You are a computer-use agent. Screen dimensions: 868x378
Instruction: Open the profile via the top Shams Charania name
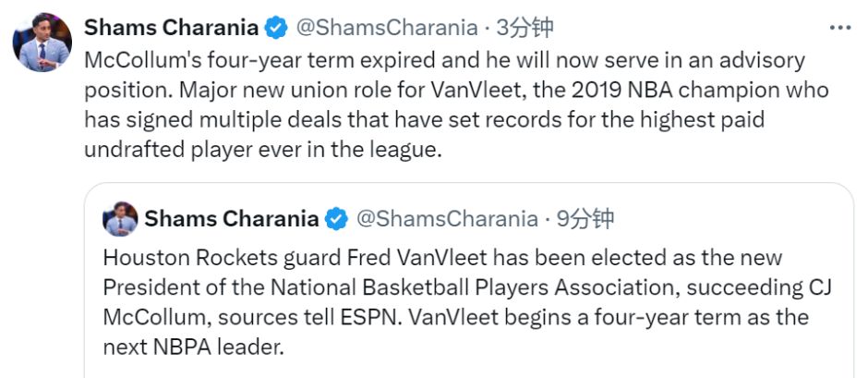pyautogui.click(x=172, y=27)
